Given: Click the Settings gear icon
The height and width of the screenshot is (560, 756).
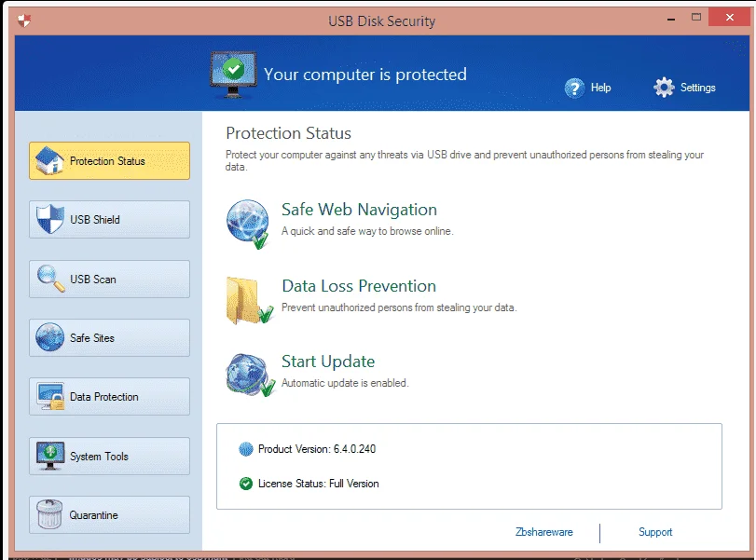Looking at the screenshot, I should click(x=664, y=88).
